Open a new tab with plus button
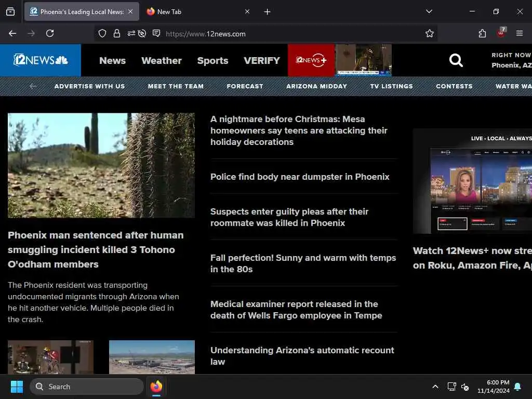532x399 pixels. coord(268,12)
